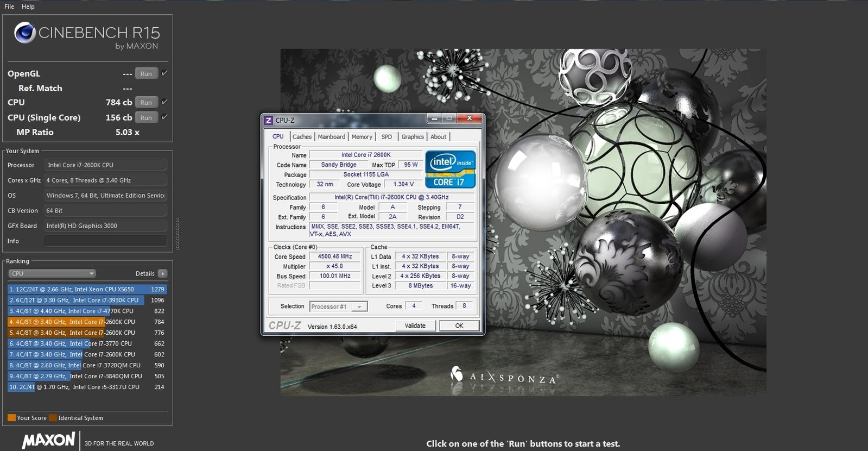Image resolution: width=868 pixels, height=451 pixels.
Task: Open the Help menu
Action: [x=28, y=7]
